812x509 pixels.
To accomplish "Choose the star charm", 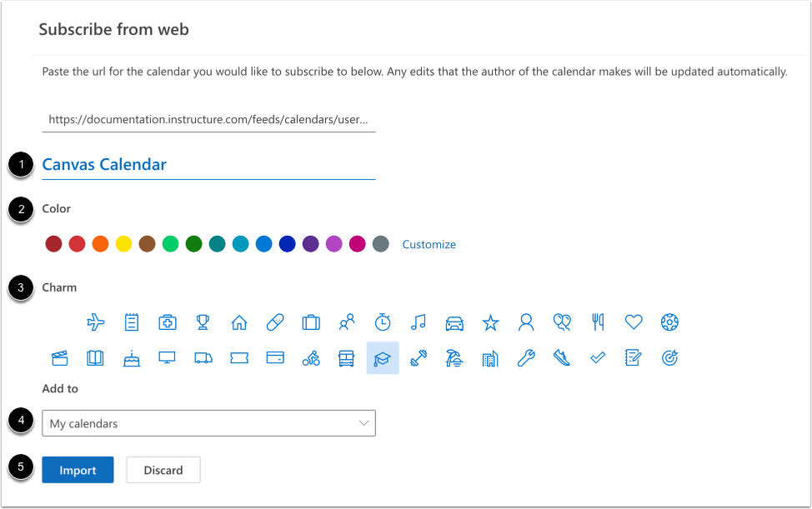I will (490, 322).
